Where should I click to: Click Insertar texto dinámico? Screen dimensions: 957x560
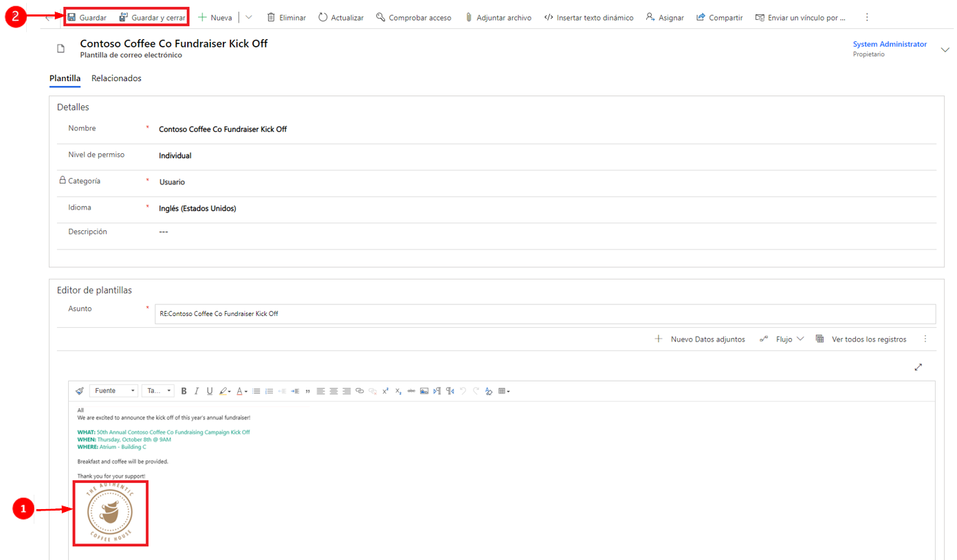click(x=588, y=17)
